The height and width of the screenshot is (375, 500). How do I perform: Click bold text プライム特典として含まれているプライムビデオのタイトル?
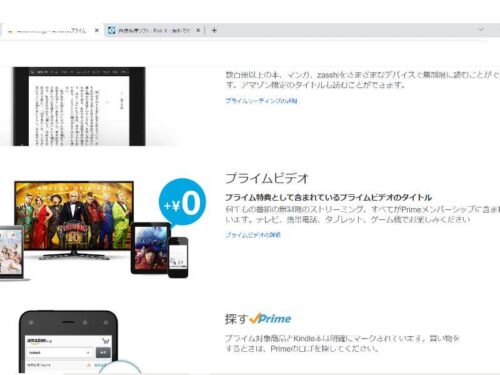click(329, 197)
